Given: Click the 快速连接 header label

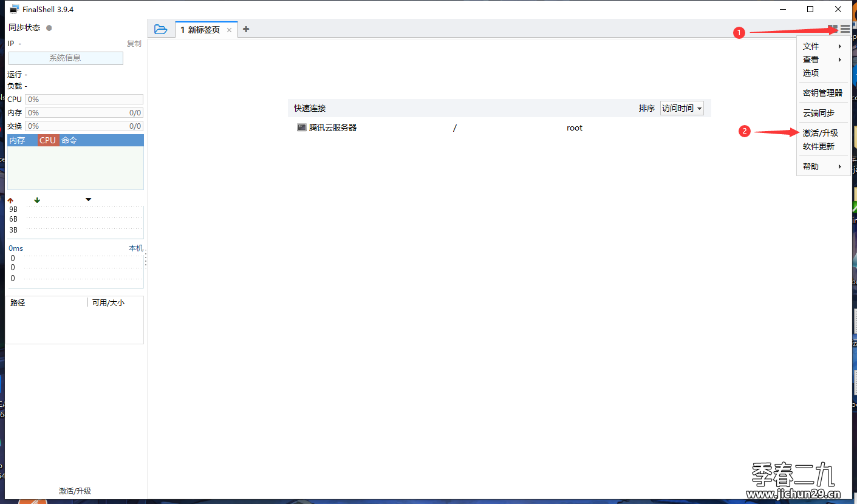Looking at the screenshot, I should (310, 108).
